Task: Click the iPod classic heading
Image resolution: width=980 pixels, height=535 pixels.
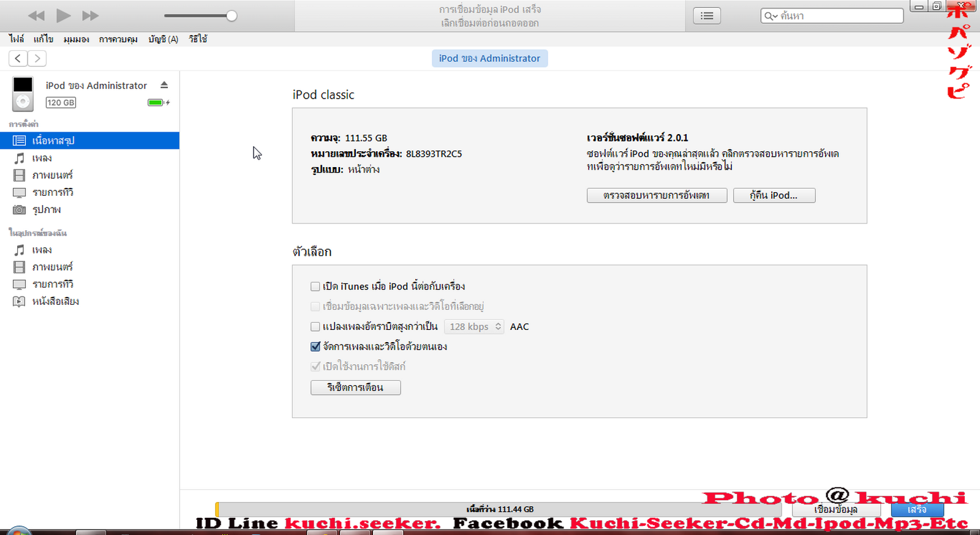Action: 323,95
